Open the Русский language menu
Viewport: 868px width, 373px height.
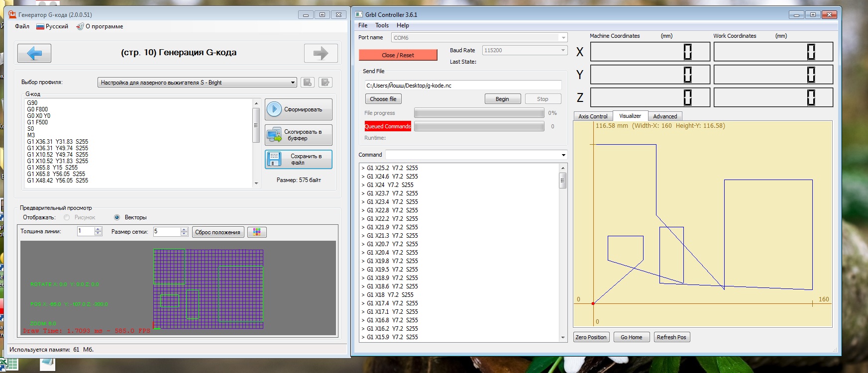[52, 26]
